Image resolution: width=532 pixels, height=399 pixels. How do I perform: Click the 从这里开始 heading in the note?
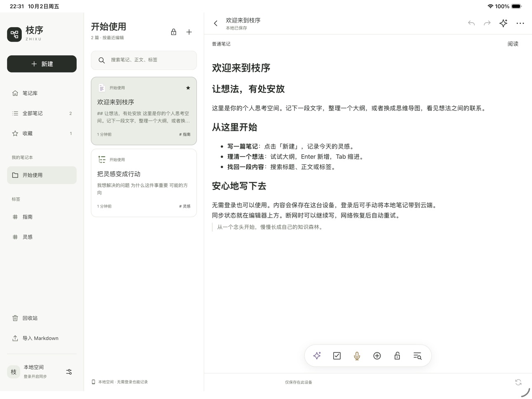(234, 127)
